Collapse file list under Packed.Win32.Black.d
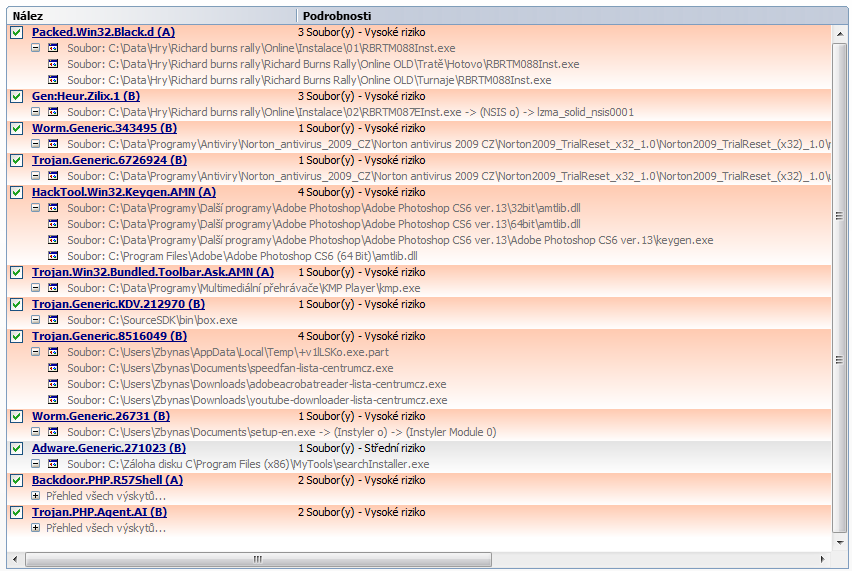Viewport: 852px width, 571px height. (x=36, y=48)
